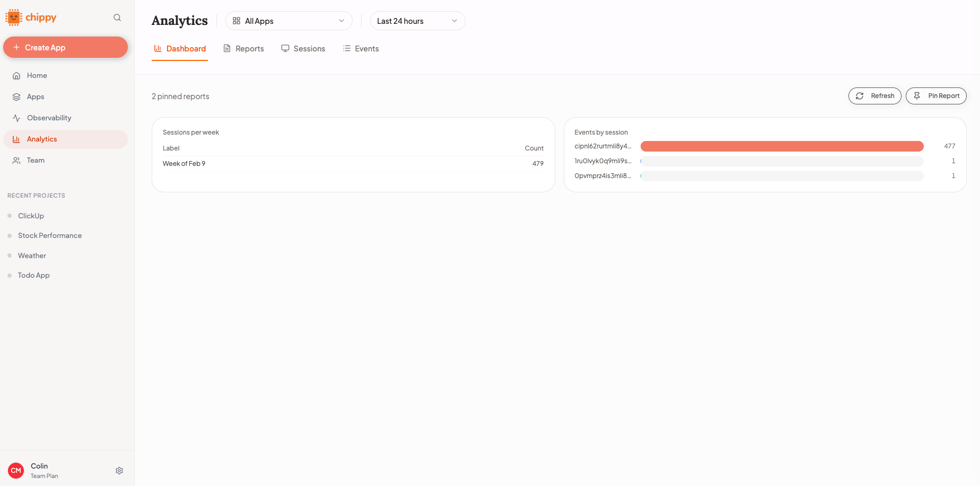Open the Todo App project

33,275
